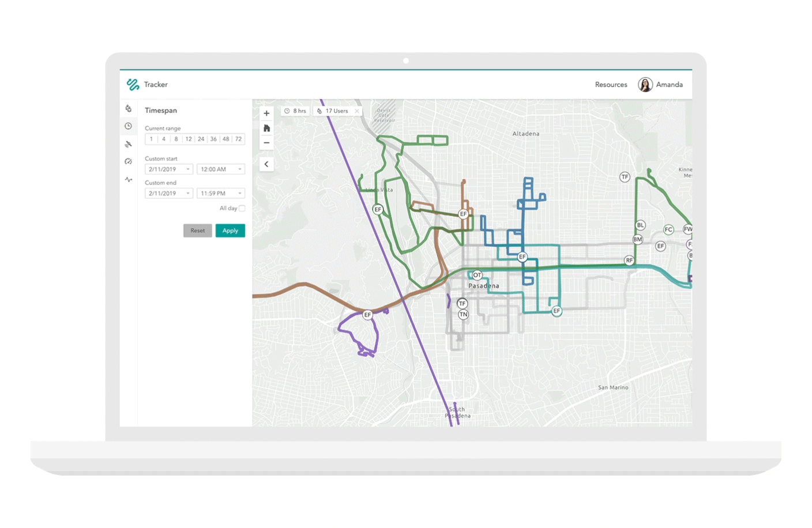Screen dimensions: 812x528
Task: Select the Users panel icon in sidebar
Action: (128, 108)
